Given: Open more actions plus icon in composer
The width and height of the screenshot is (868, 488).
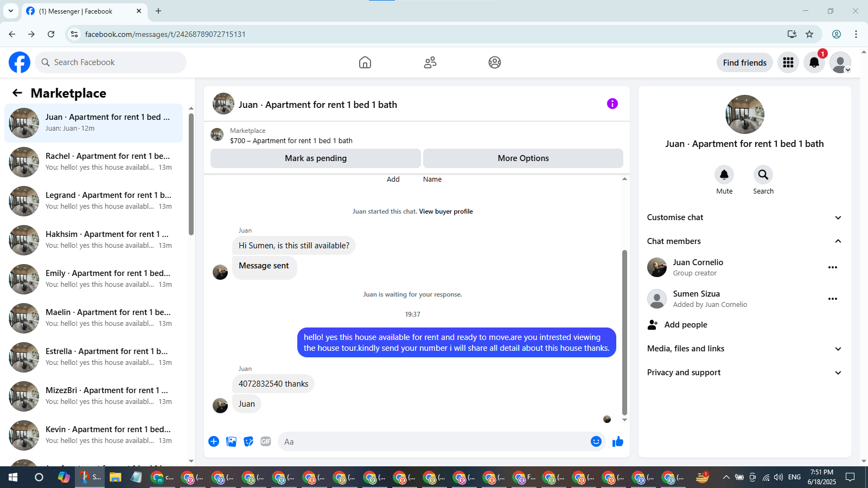Looking at the screenshot, I should [214, 441].
